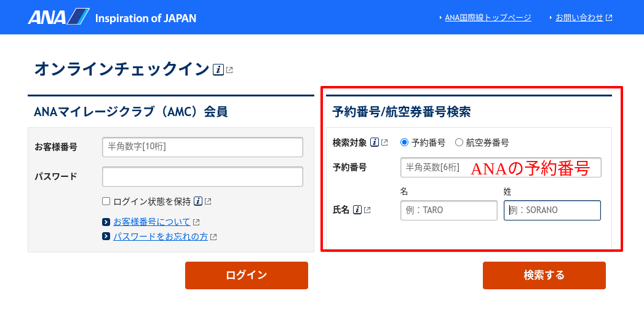Click info icon next to 氏名 label
Image resolution: width=644 pixels, height=312 pixels.
[x=357, y=210]
